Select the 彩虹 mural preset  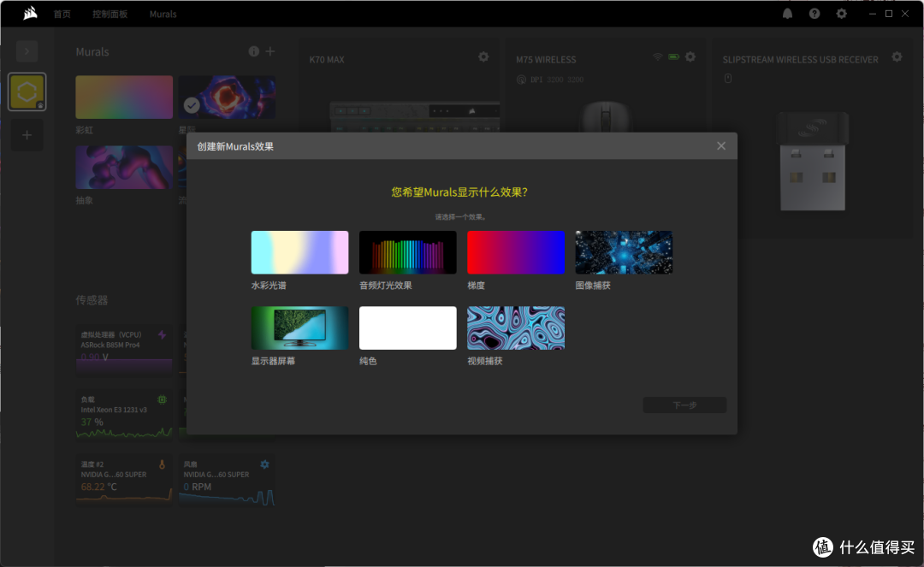pyautogui.click(x=124, y=97)
